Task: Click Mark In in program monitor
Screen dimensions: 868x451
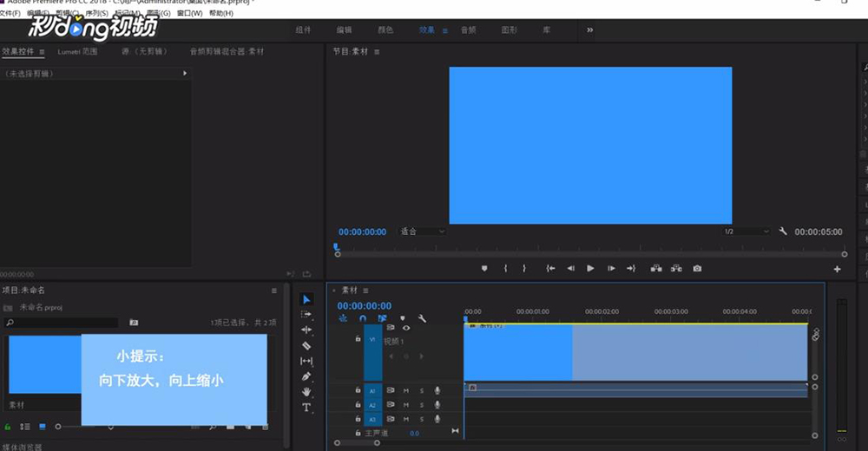Action: pyautogui.click(x=505, y=268)
